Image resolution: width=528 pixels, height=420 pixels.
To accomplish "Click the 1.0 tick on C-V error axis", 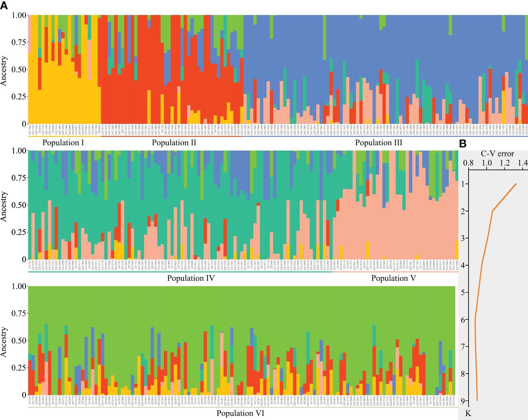I will click(x=486, y=163).
